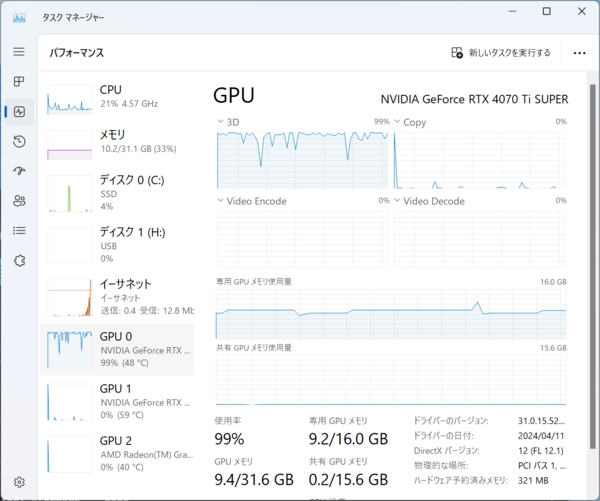Image resolution: width=600 pixels, height=501 pixels.
Task: Switch to the Users page icon
Action: click(x=19, y=200)
